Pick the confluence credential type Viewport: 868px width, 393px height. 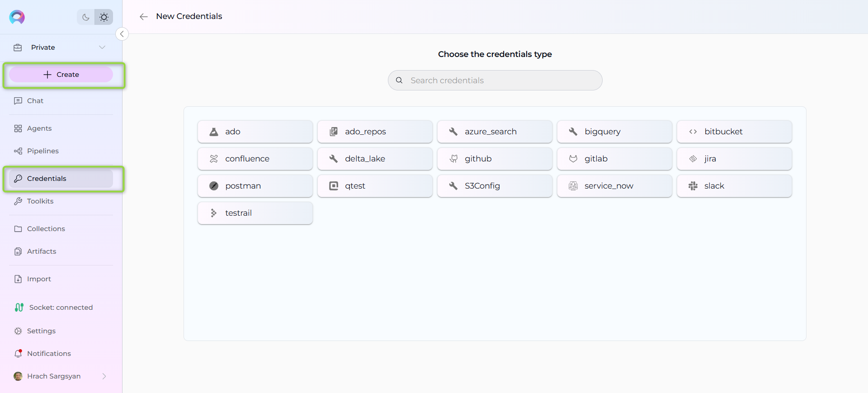255,159
